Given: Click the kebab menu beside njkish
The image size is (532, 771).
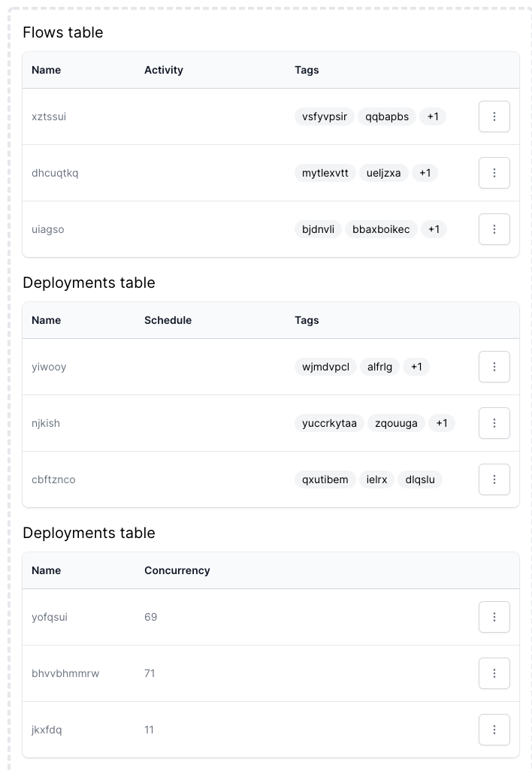Looking at the screenshot, I should click(x=494, y=422).
